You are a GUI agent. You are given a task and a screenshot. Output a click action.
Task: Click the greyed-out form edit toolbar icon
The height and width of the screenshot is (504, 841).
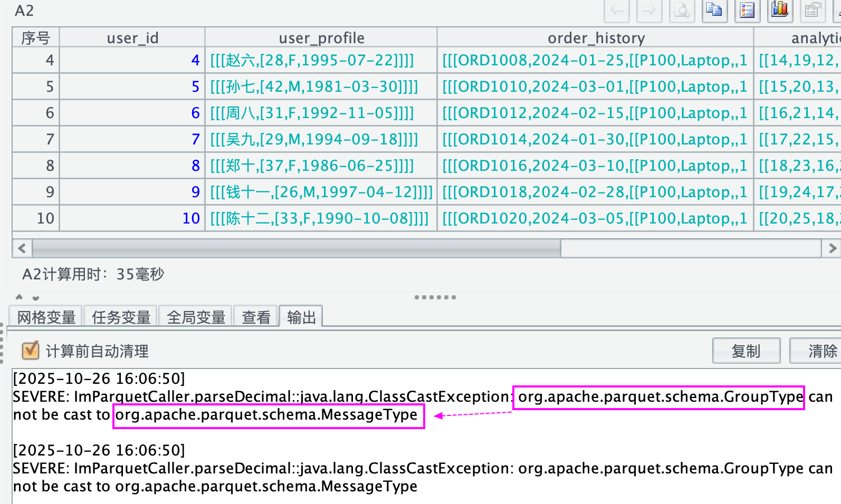(x=813, y=10)
